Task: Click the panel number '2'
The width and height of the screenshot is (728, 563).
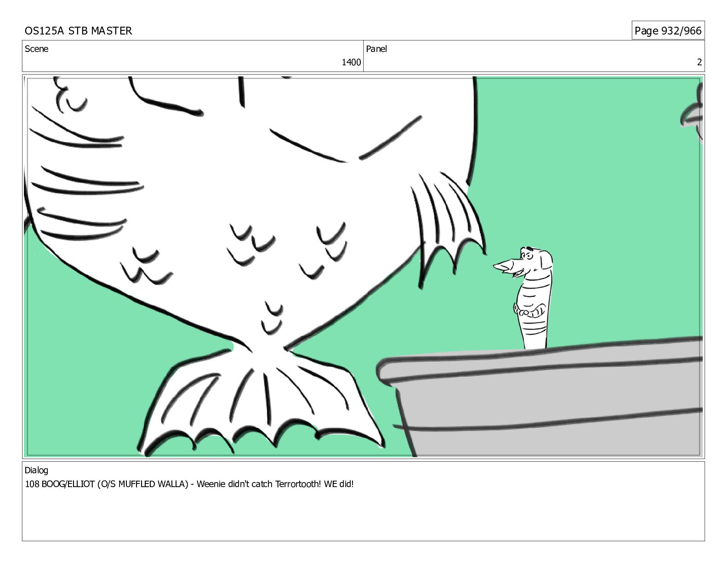Action: [x=700, y=62]
